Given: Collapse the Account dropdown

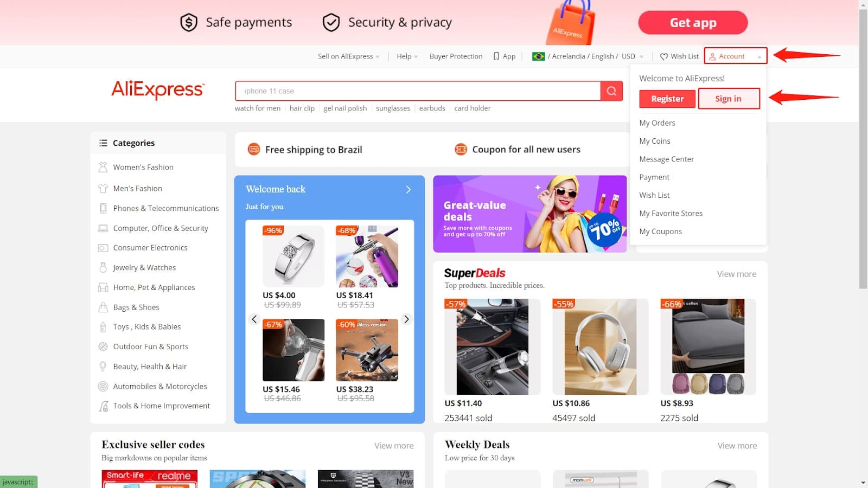Looking at the screenshot, I should (x=736, y=56).
